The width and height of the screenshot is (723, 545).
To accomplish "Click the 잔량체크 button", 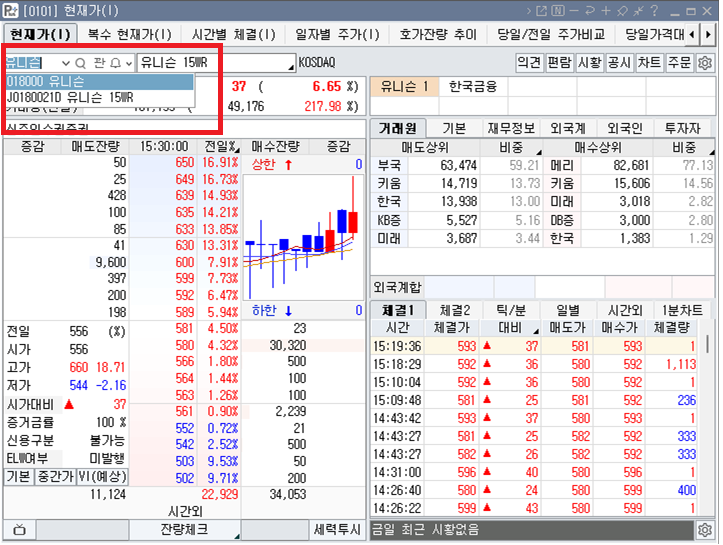I will (184, 530).
